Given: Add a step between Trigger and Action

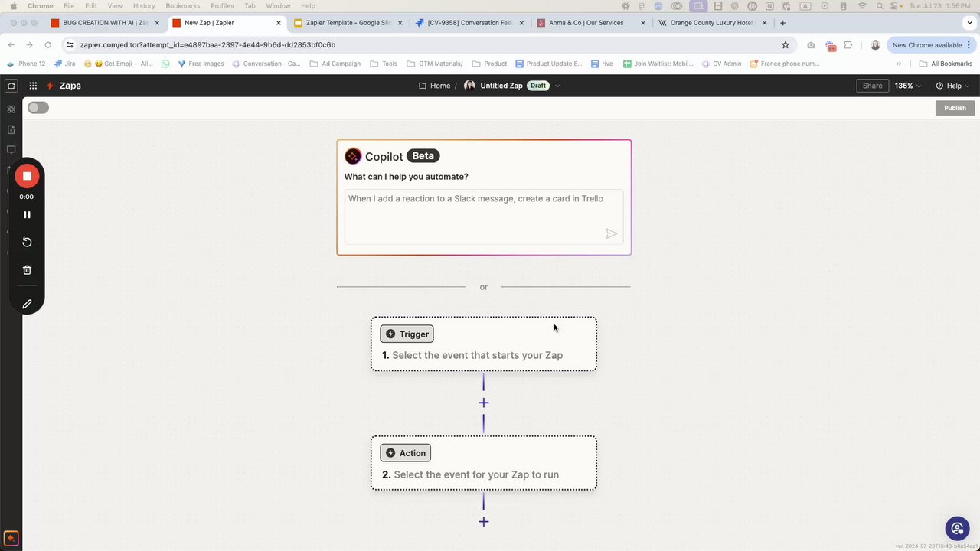Looking at the screenshot, I should 484,403.
